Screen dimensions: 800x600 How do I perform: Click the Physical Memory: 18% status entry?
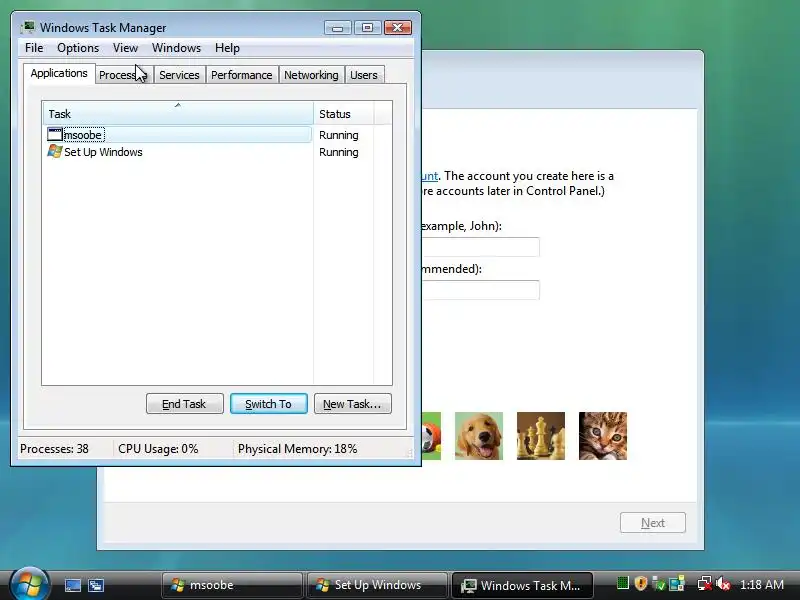[297, 449]
